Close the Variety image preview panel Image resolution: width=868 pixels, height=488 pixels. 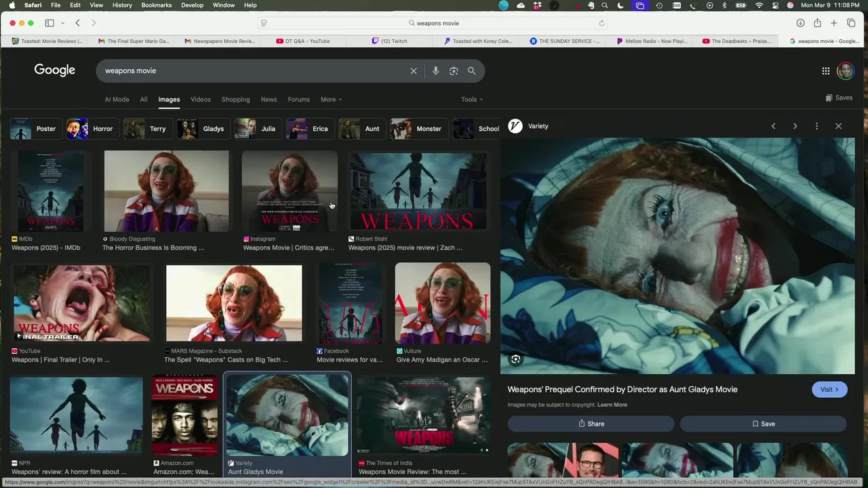tap(838, 126)
